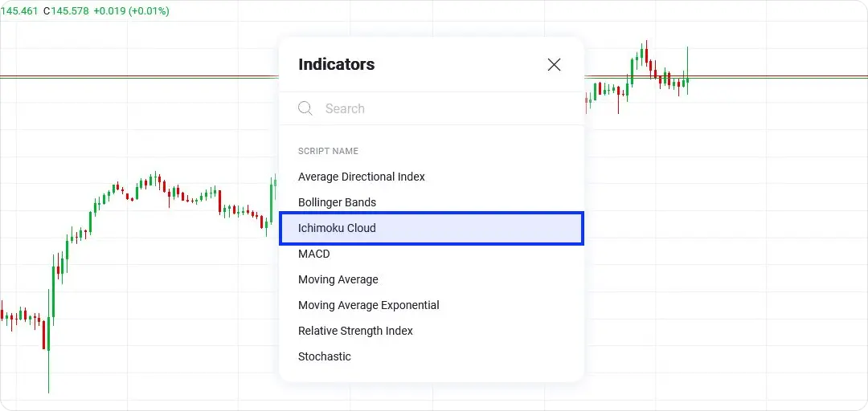Choose the highlighted Ichimoku Cloud indicator
The height and width of the screenshot is (411, 868).
(431, 228)
